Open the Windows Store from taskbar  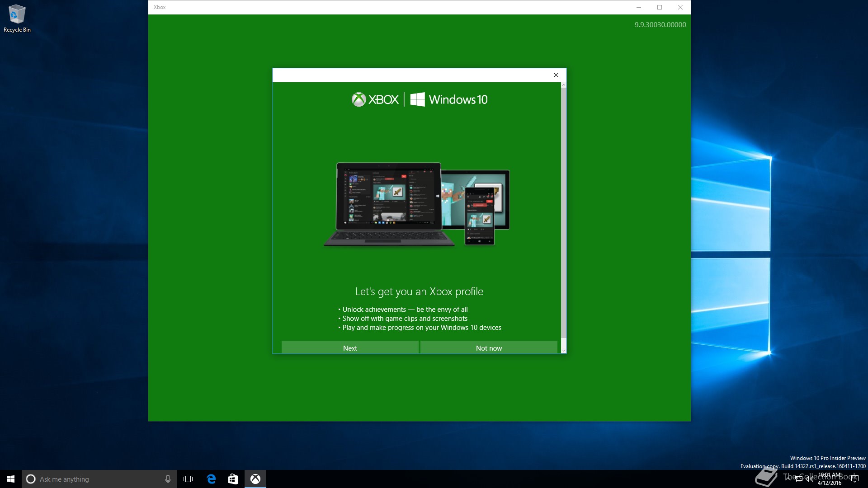(233, 479)
